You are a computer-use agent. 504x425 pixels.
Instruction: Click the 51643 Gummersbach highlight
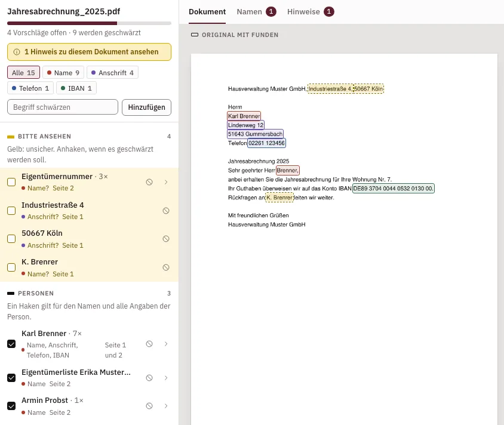pos(255,134)
